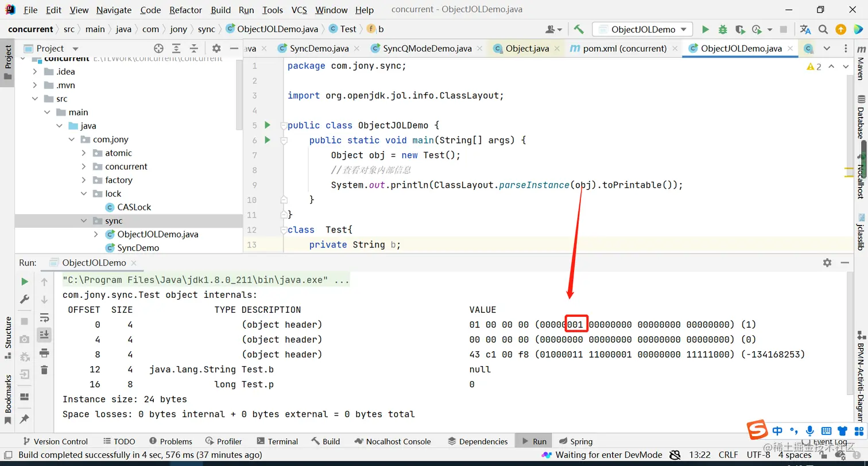Run ObjectJOLDemo using the top toolbar play icon

coord(706,29)
